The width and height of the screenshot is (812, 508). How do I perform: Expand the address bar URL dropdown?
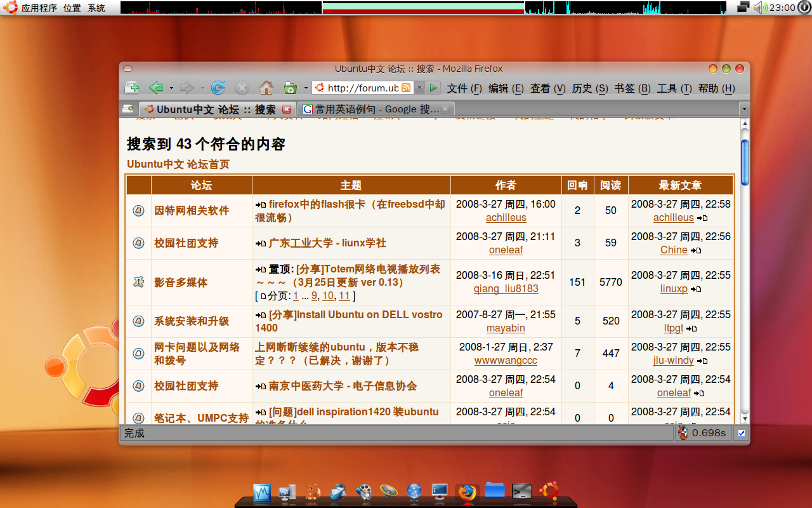(x=419, y=88)
